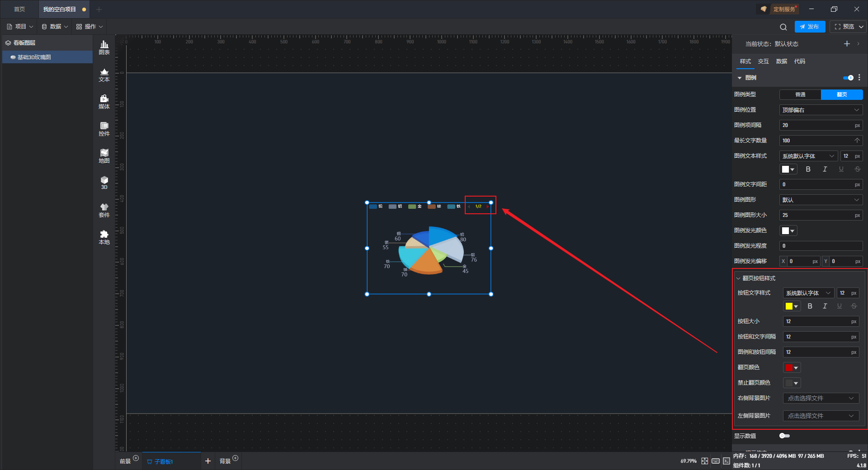Collapse the 图例 section

(x=740, y=78)
